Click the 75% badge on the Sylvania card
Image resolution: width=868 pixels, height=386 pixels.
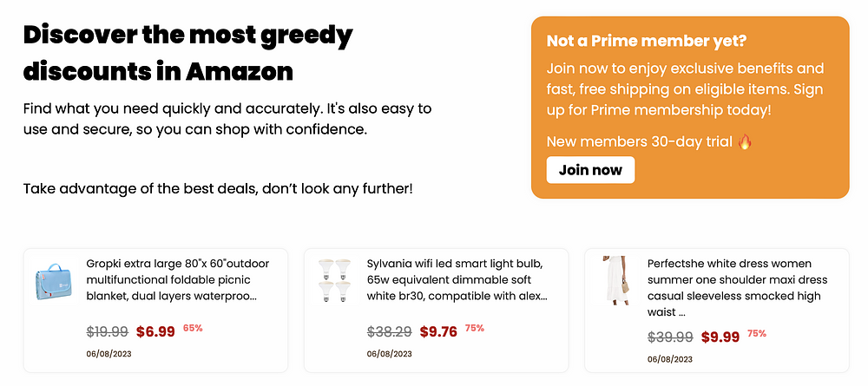click(x=475, y=328)
